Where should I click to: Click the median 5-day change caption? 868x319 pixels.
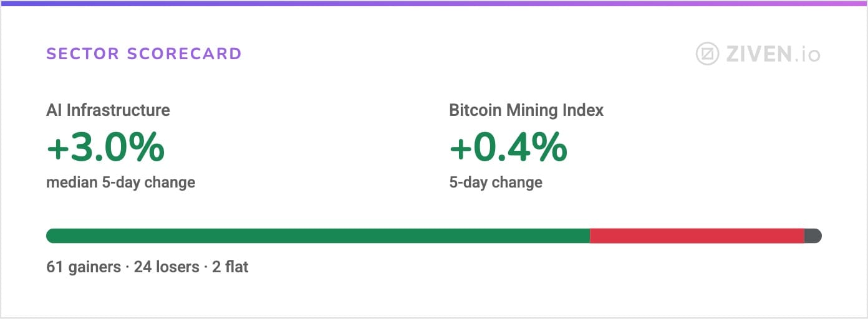(x=121, y=183)
